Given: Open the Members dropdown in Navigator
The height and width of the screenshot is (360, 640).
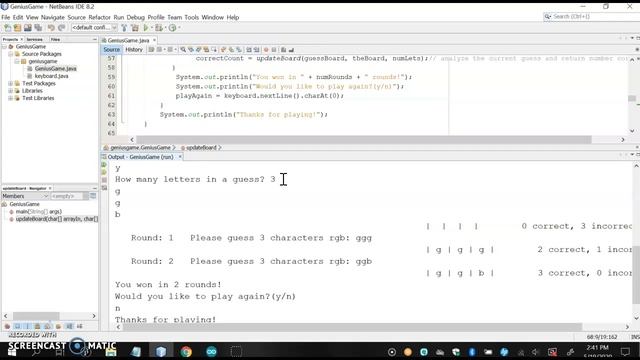Looking at the screenshot, I should click(25, 196).
